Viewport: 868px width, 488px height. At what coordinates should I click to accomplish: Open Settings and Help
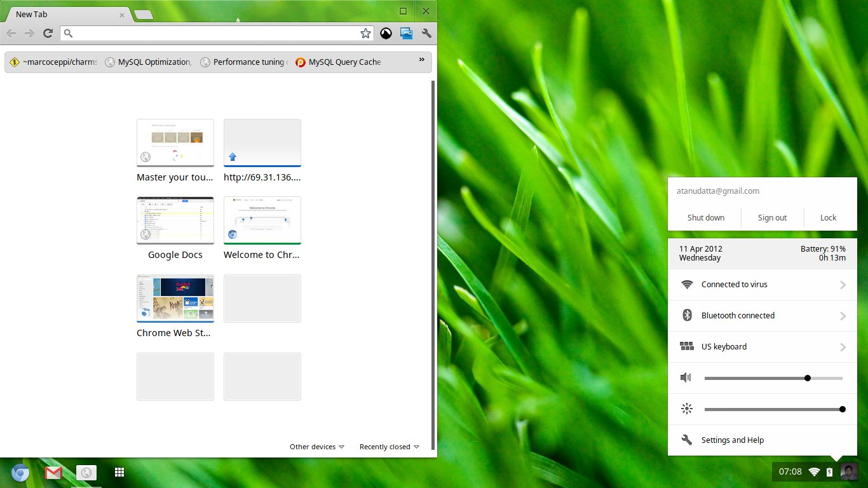point(763,440)
